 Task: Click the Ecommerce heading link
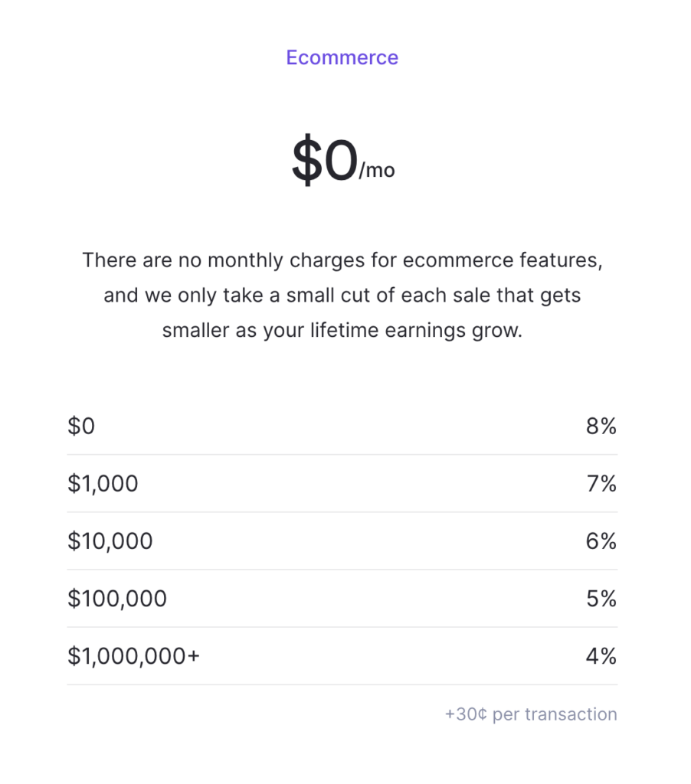click(x=342, y=57)
